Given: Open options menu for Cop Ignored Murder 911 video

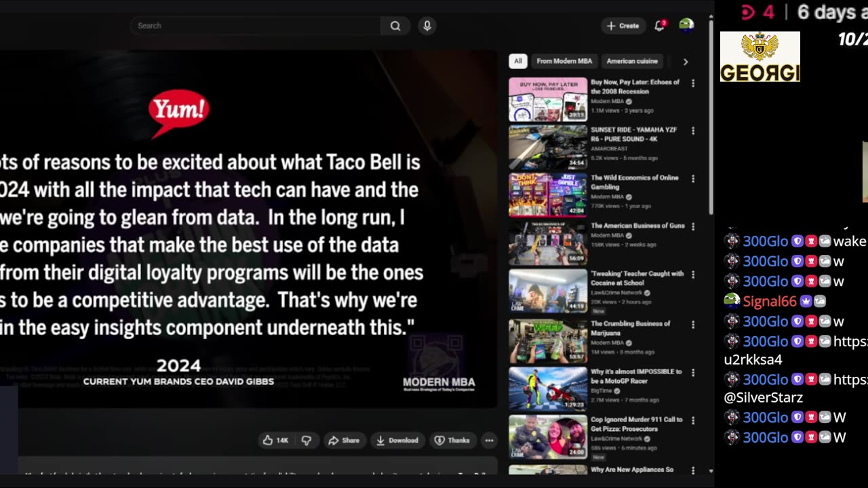Looking at the screenshot, I should pyautogui.click(x=693, y=420).
